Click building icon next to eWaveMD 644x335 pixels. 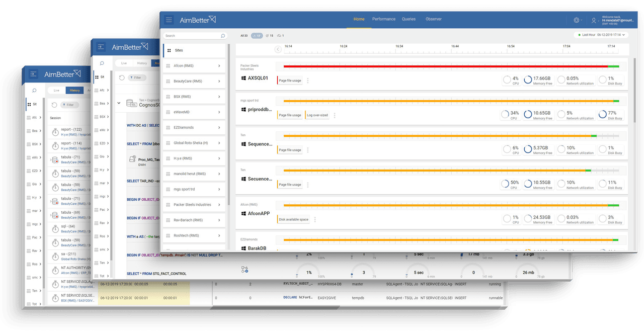[x=169, y=112]
